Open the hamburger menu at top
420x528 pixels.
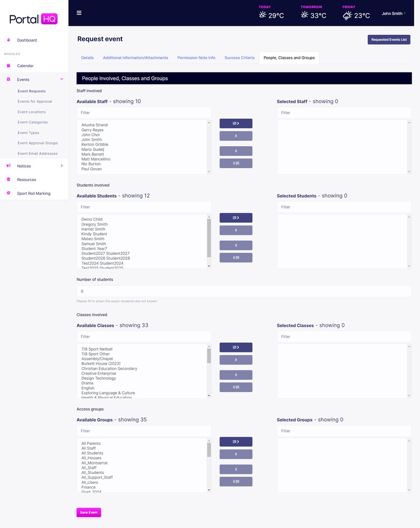click(79, 13)
